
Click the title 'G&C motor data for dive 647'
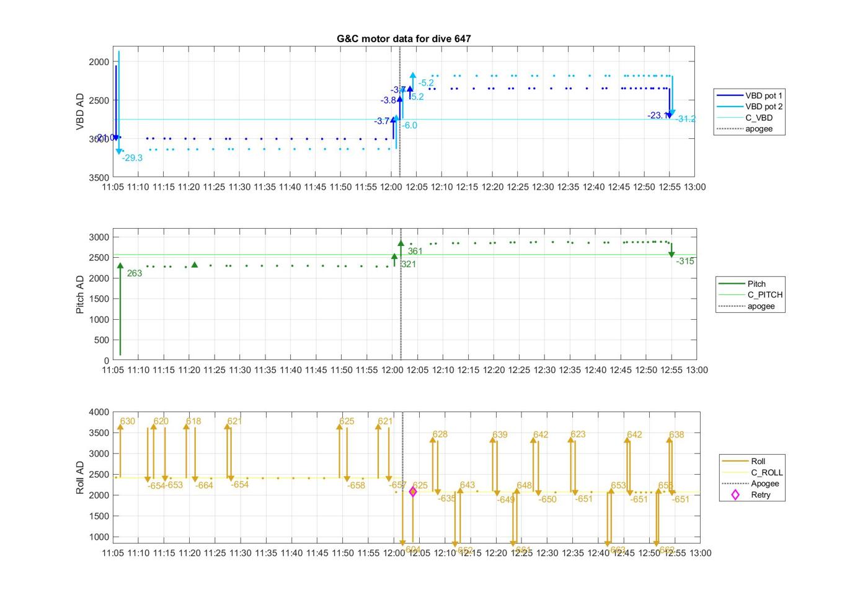tap(404, 38)
